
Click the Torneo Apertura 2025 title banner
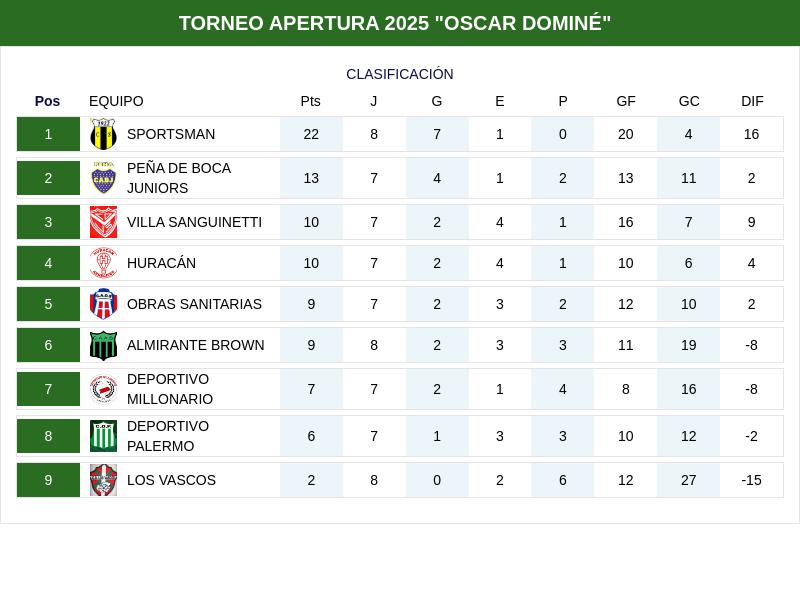400,23
